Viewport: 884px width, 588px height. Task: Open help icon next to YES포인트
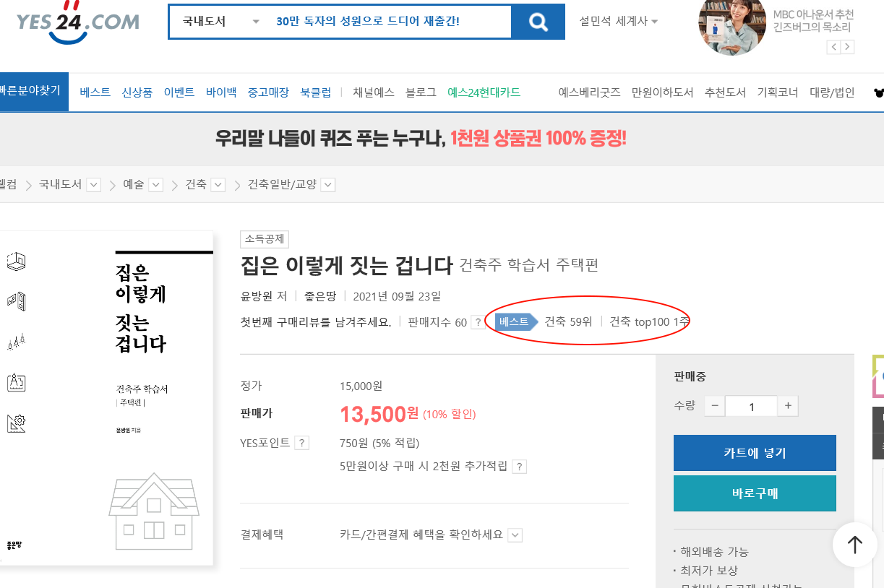pyautogui.click(x=301, y=443)
